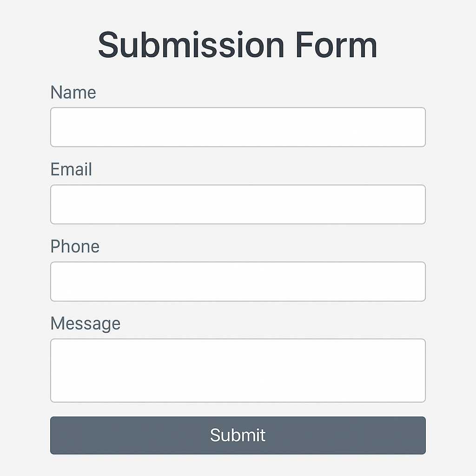Activate the field below the Email label
Image resolution: width=476 pixels, height=476 pixels.
click(238, 204)
